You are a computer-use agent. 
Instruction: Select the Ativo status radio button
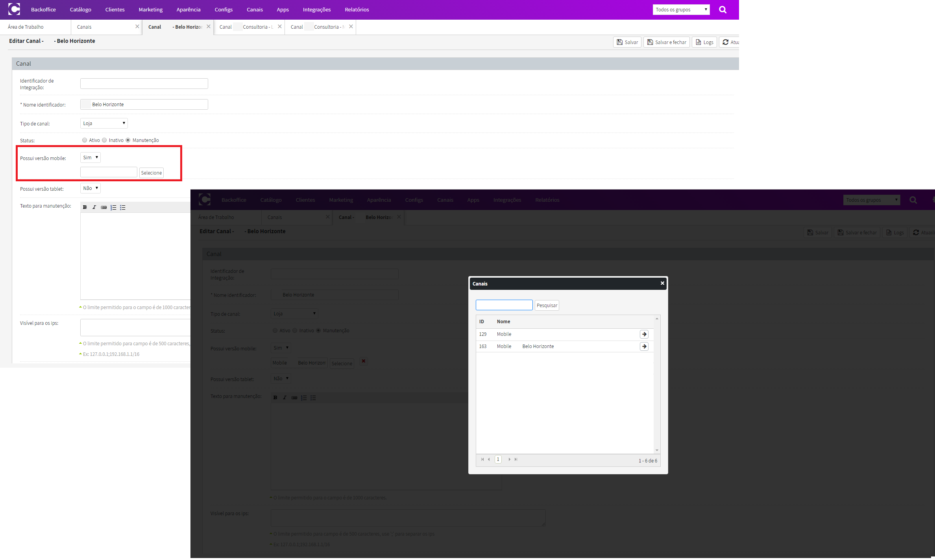point(85,140)
